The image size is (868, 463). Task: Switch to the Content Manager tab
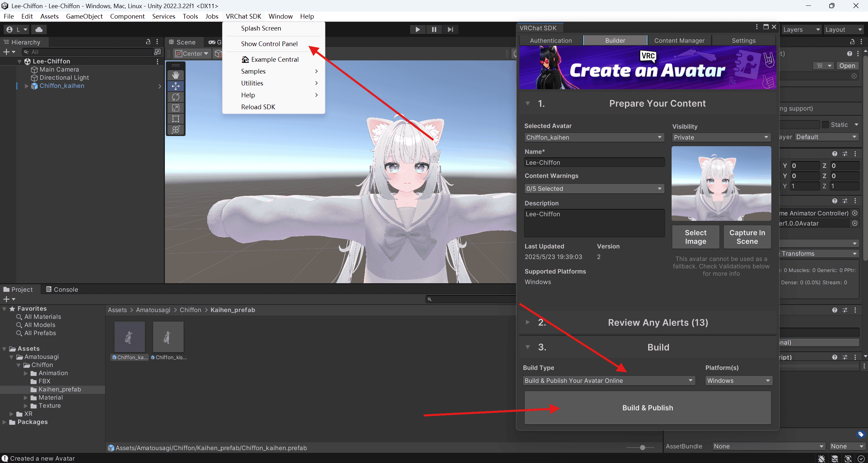click(679, 40)
